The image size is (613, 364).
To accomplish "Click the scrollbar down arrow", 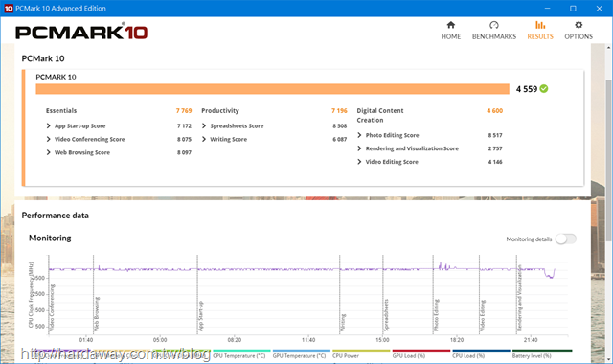I will (x=609, y=359).
